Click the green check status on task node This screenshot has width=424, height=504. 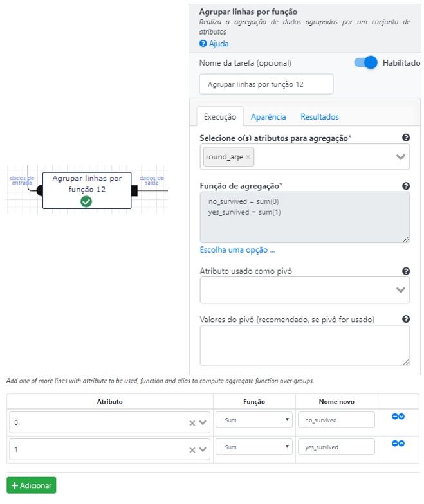tap(86, 202)
